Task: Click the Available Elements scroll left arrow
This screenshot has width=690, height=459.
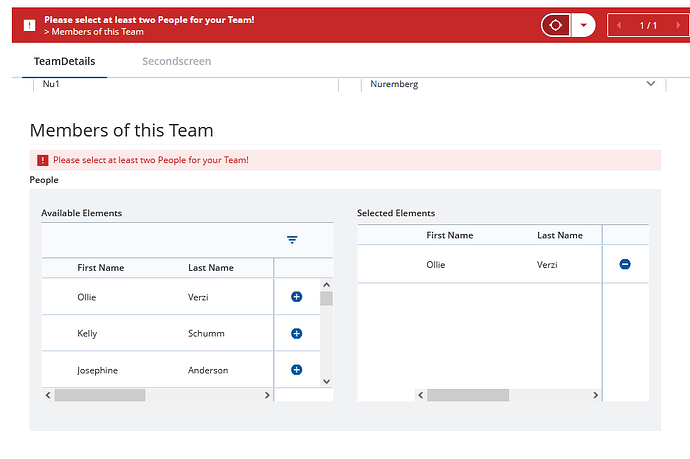Action: pos(48,395)
